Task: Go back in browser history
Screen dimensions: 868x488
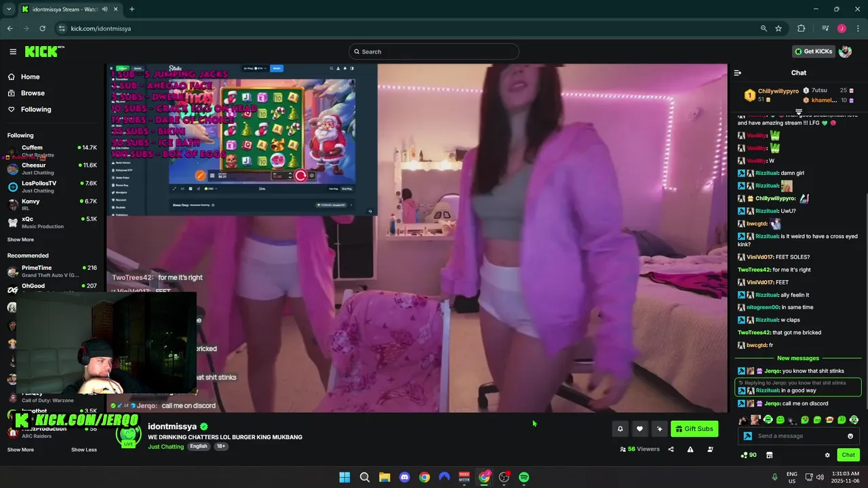Action: (x=9, y=28)
